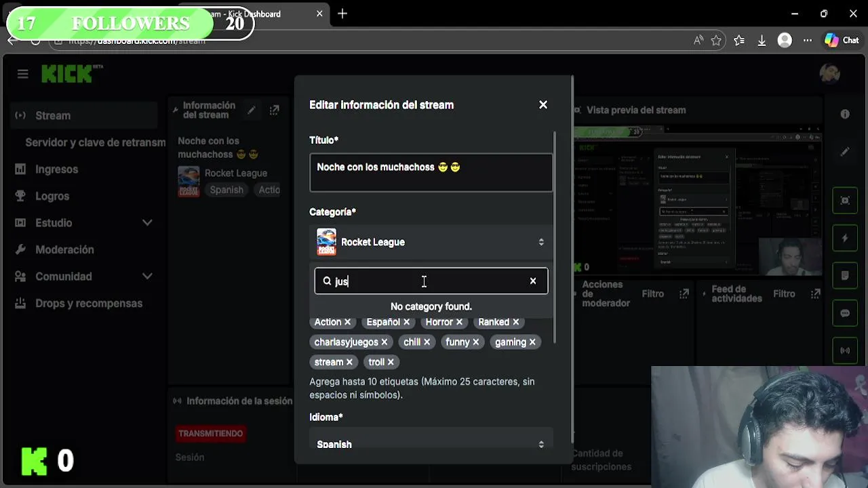868x488 pixels.
Task: Click the pencil edit icon in right toolbar
Action: [x=845, y=152]
